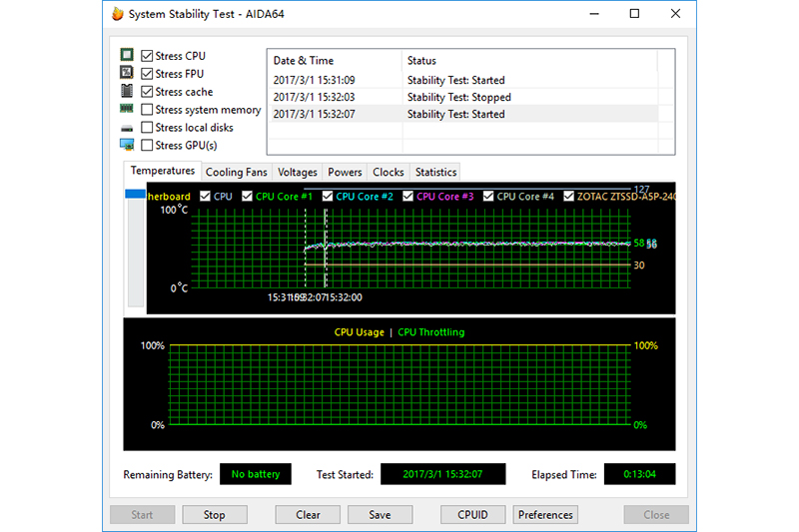Click the Test Started time value

pyautogui.click(x=442, y=474)
